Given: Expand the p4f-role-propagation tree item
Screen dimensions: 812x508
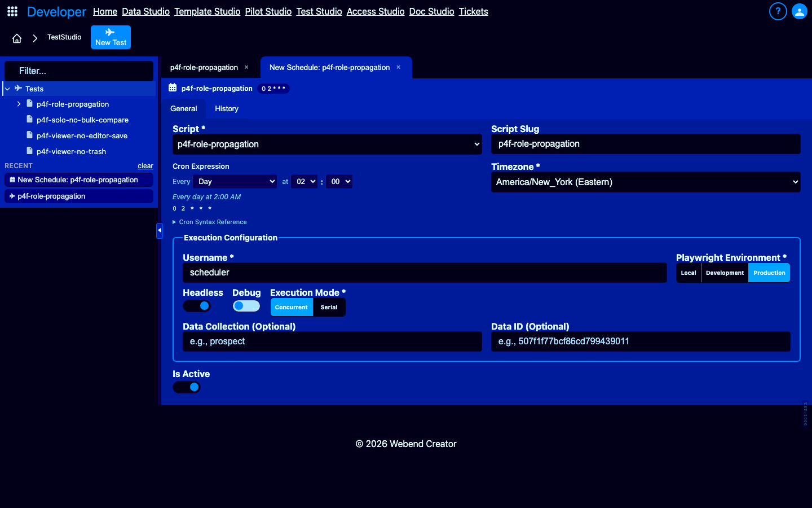Looking at the screenshot, I should [19, 104].
